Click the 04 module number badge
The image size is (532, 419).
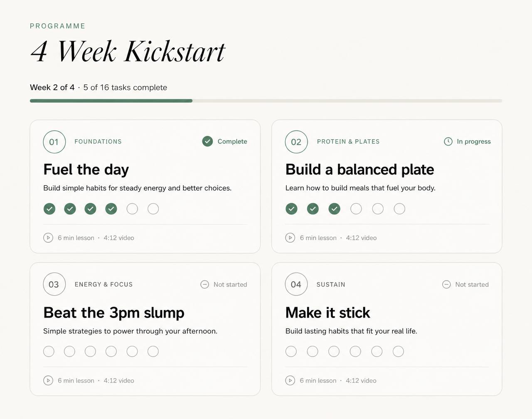296,284
